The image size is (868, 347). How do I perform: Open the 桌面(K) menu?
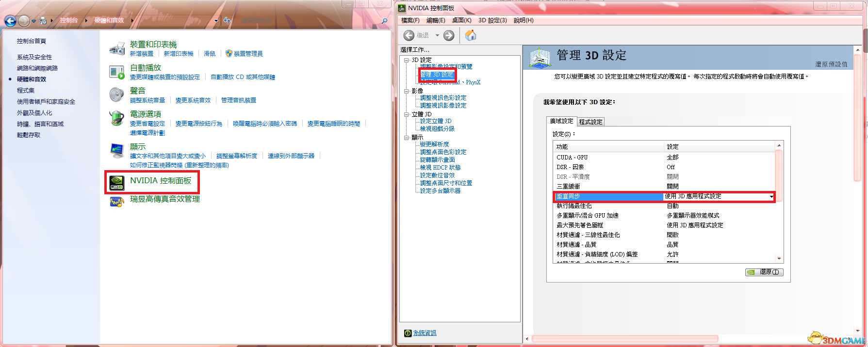pyautogui.click(x=461, y=20)
